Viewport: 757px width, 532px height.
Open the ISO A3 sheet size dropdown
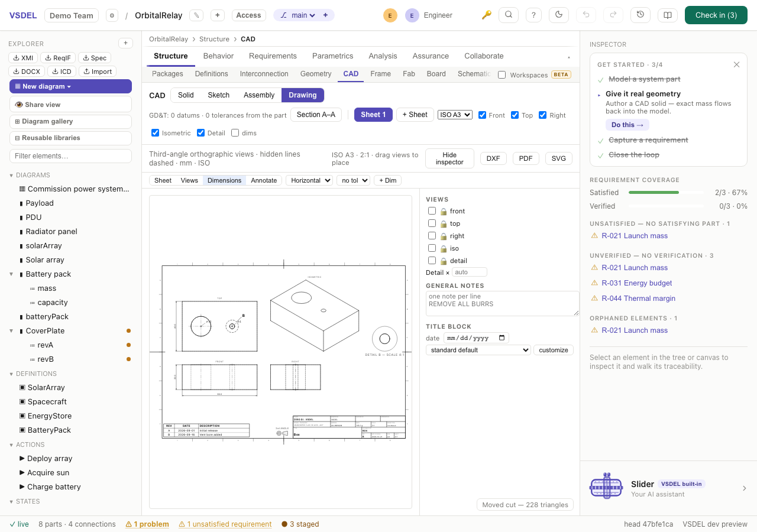point(455,115)
